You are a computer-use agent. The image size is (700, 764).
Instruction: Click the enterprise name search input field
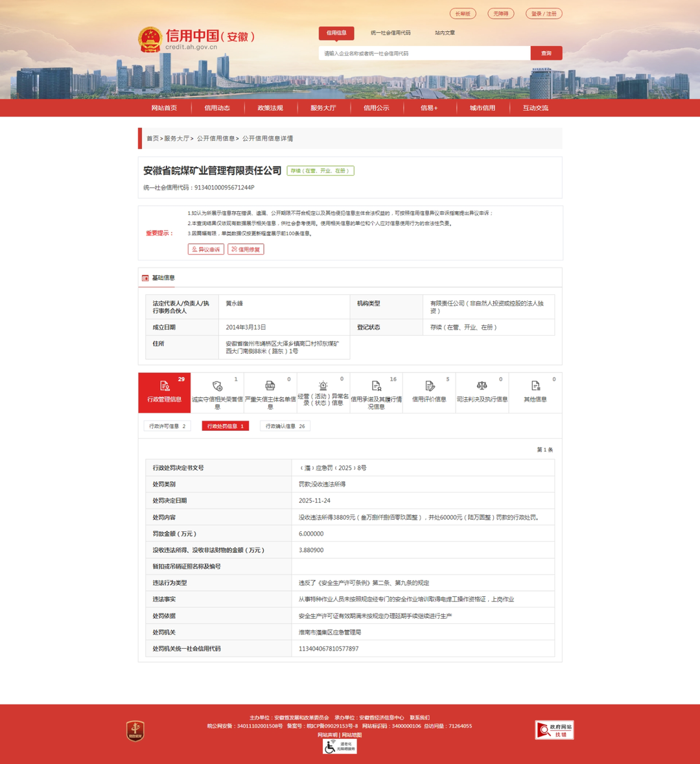tap(425, 53)
